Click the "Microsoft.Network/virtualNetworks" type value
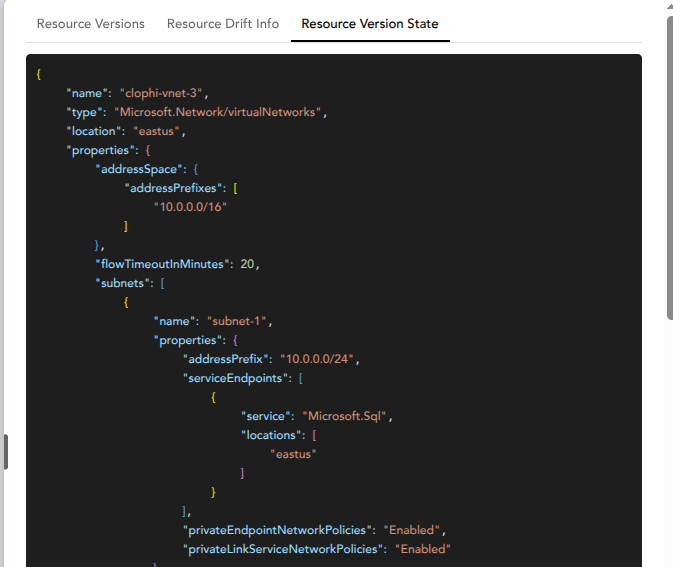 tap(218, 112)
